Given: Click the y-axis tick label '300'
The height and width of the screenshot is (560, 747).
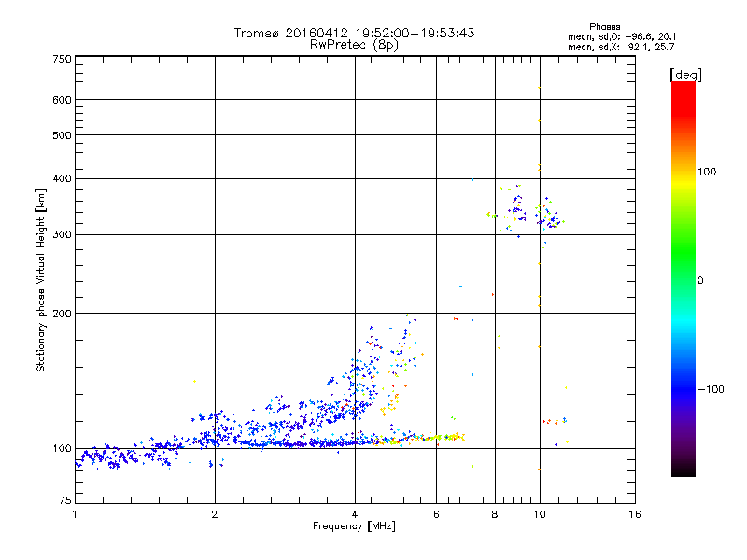Looking at the screenshot, I should [62, 235].
